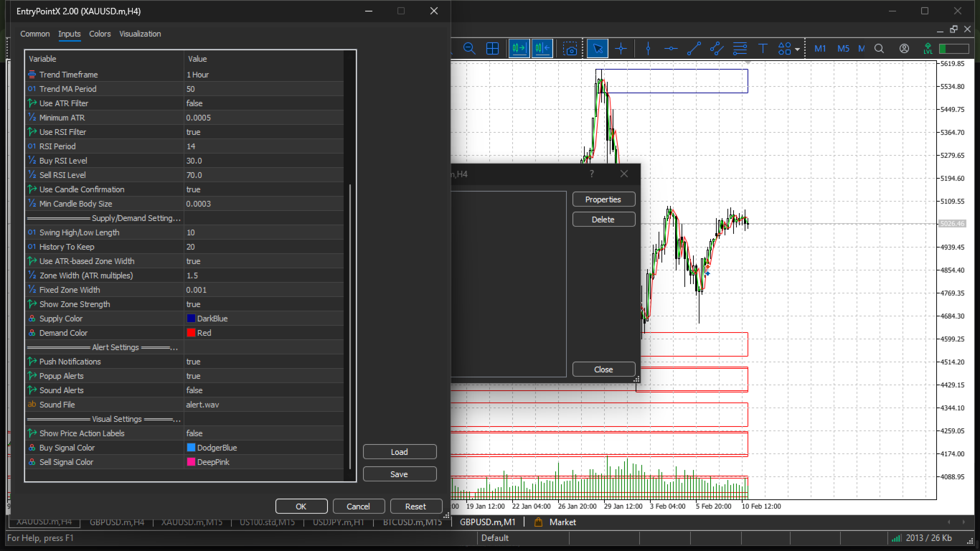980x551 pixels.
Task: Reset the inputs to defaults
Action: [416, 506]
